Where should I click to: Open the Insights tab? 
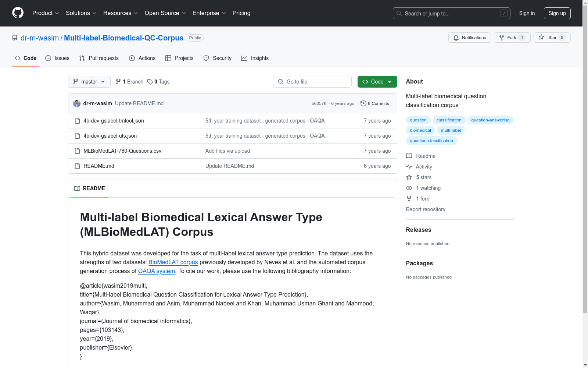point(255,58)
